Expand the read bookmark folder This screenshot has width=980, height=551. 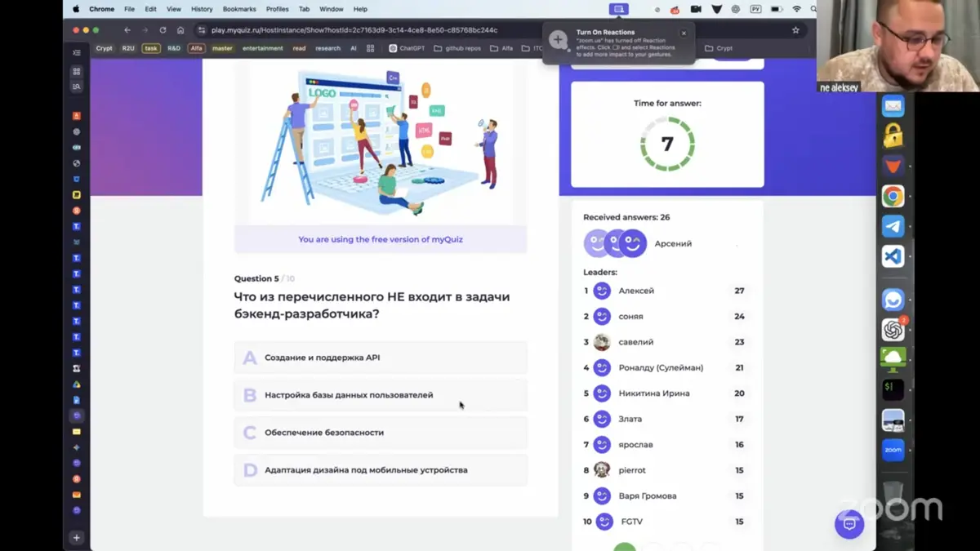299,48
